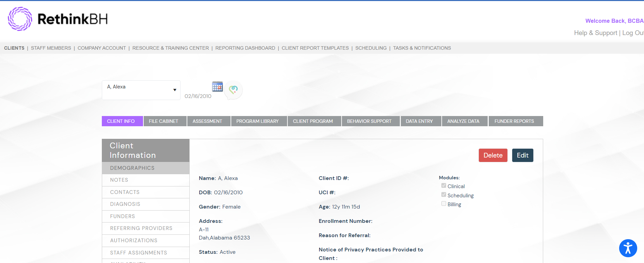This screenshot has width=644, height=263.
Task: Click the Status: Active text
Action: pos(217,252)
